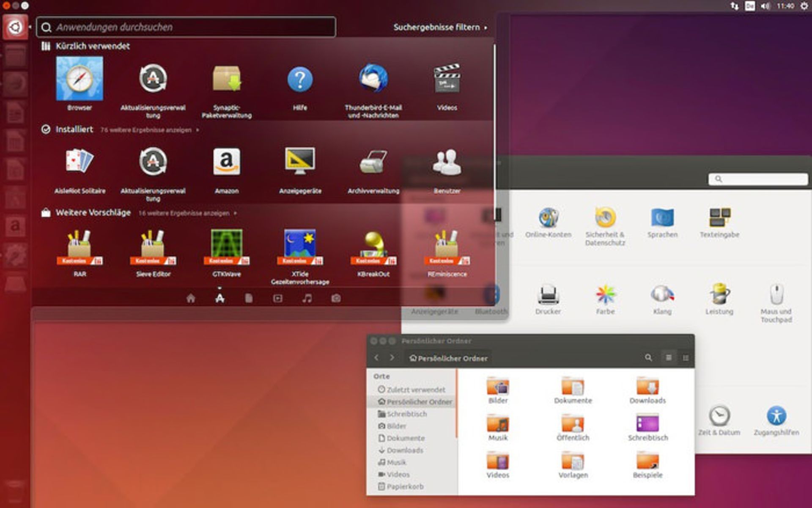The width and height of the screenshot is (812, 508).
Task: Expand Suchergebnisse filtern options
Action: (x=440, y=27)
